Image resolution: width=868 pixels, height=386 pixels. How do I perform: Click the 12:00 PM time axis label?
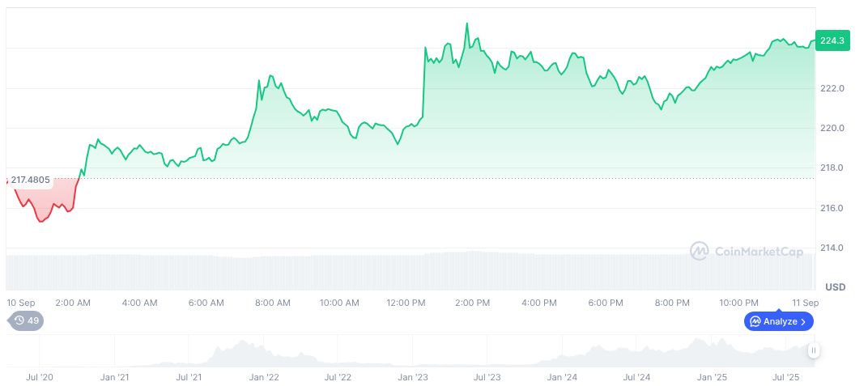tap(406, 303)
